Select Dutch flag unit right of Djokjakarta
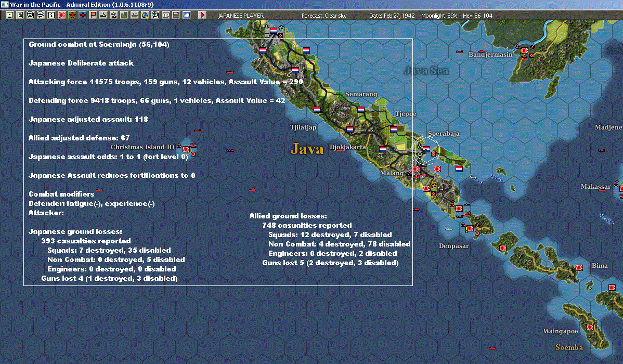623x364 pixels. click(x=383, y=149)
